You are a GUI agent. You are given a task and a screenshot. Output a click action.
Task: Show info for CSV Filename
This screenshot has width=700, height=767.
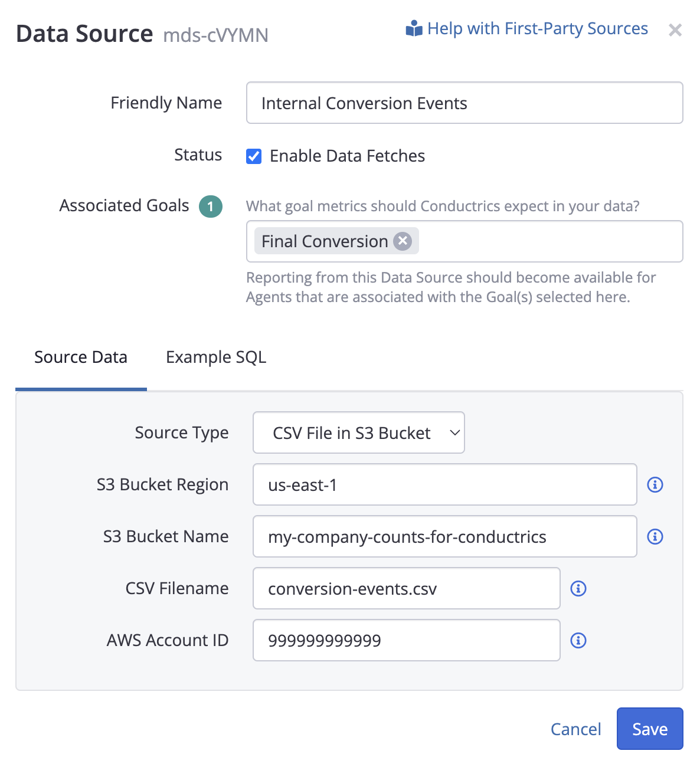point(578,588)
